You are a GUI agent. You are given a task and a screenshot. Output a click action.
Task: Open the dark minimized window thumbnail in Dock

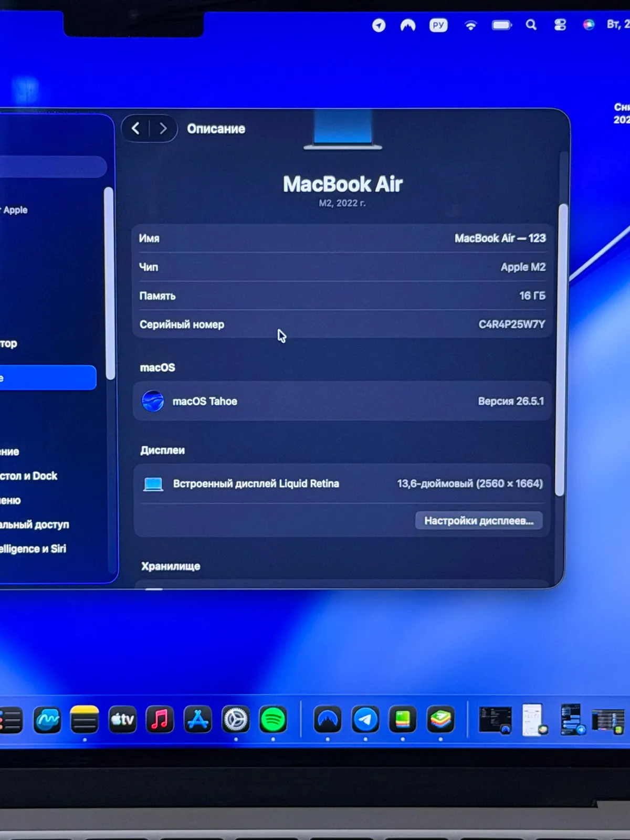[x=495, y=720]
